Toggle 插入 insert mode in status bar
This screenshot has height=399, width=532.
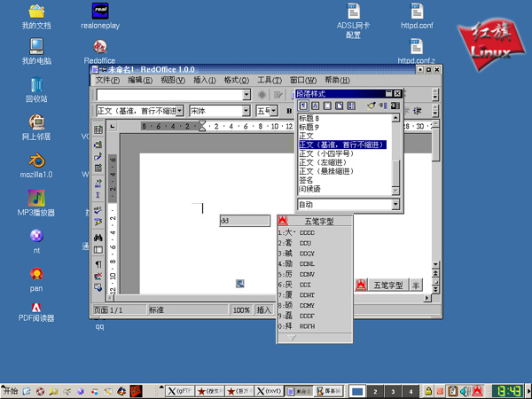click(264, 309)
